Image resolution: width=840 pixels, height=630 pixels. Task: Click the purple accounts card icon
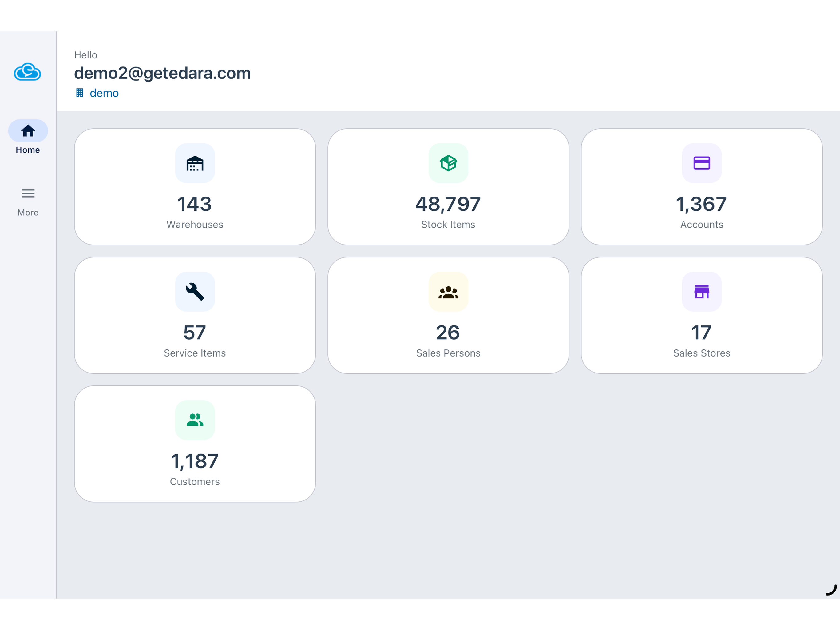(701, 163)
